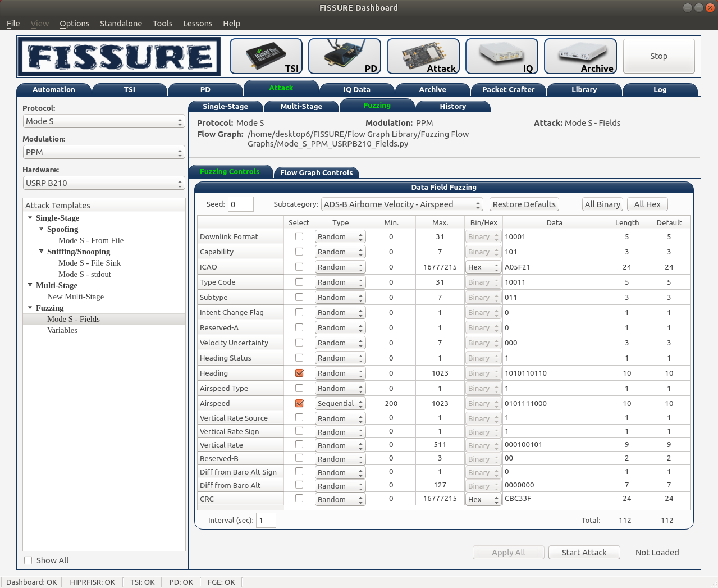The width and height of the screenshot is (718, 588).
Task: Tick the Velocity Uncertainty select checkbox
Action: pos(299,343)
